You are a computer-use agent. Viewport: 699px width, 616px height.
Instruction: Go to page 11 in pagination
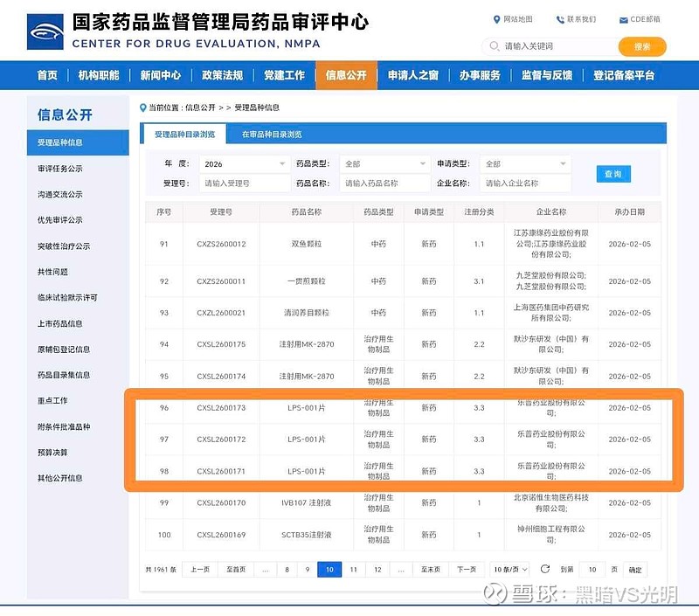pyautogui.click(x=353, y=569)
